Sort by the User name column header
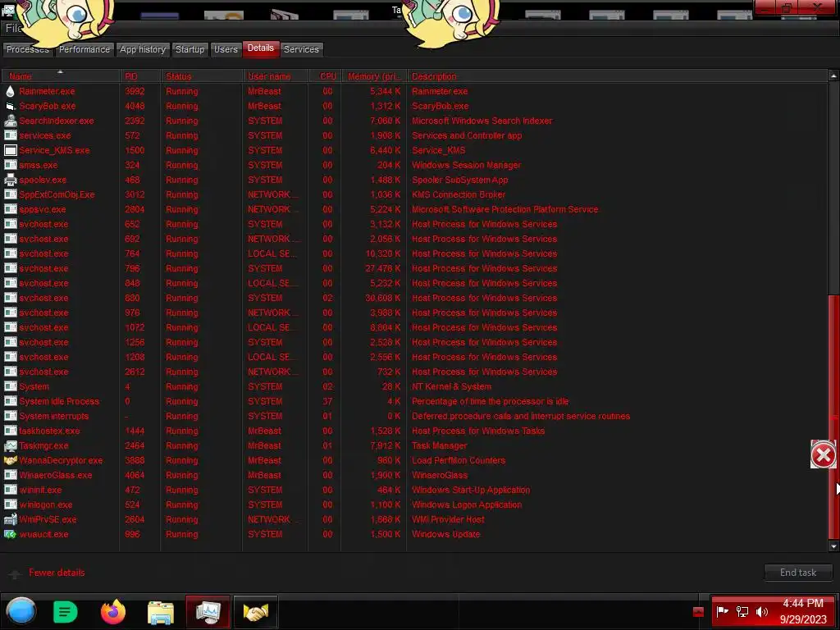Viewport: 840px width, 630px height. coord(276,76)
